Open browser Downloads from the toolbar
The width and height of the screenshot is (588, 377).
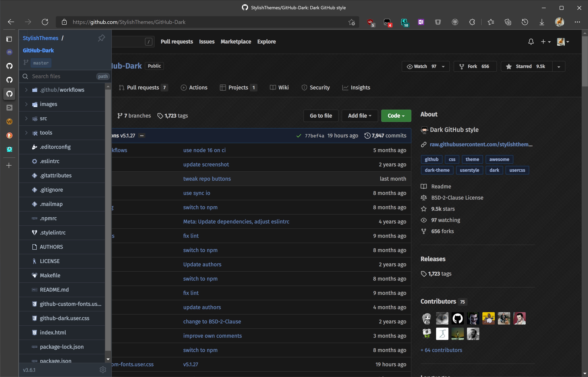point(542,22)
